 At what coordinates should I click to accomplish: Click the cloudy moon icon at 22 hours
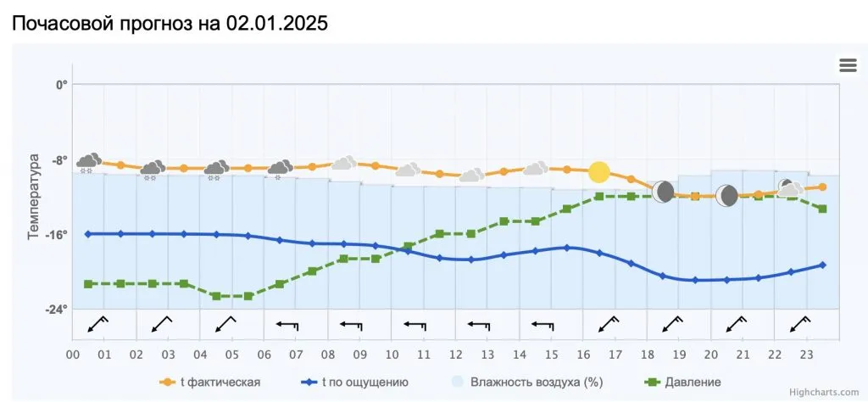pos(790,188)
